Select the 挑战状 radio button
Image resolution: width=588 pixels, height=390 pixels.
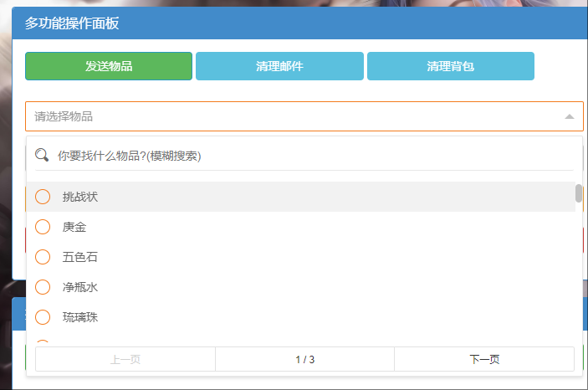[x=43, y=197]
